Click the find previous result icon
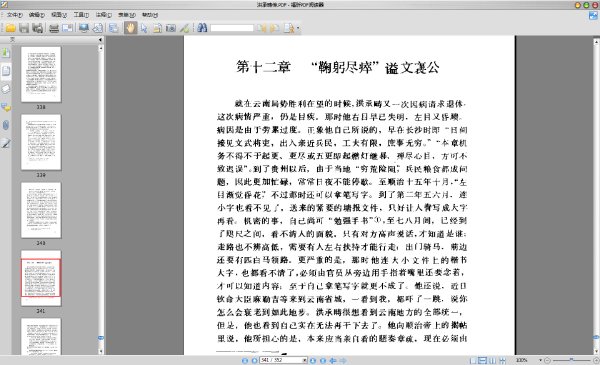The height and width of the screenshot is (365, 600). click(261, 28)
